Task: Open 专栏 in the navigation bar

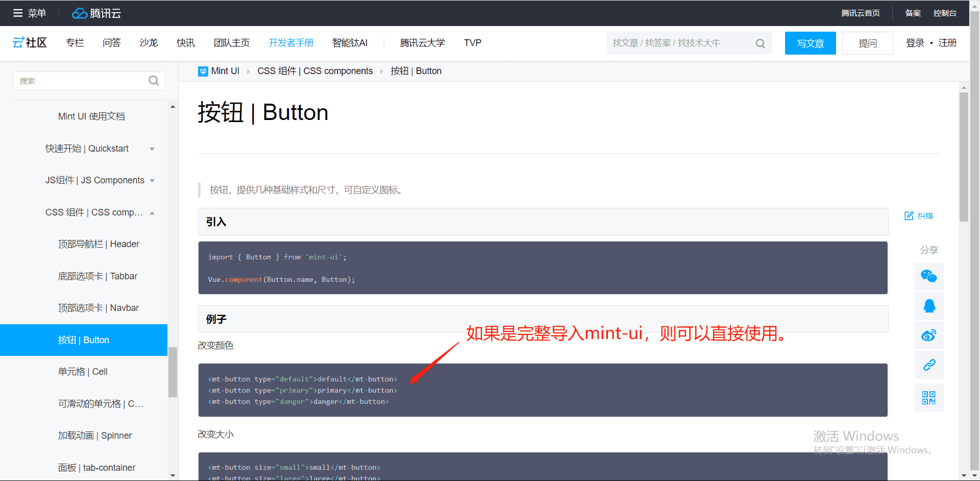Action: click(75, 43)
